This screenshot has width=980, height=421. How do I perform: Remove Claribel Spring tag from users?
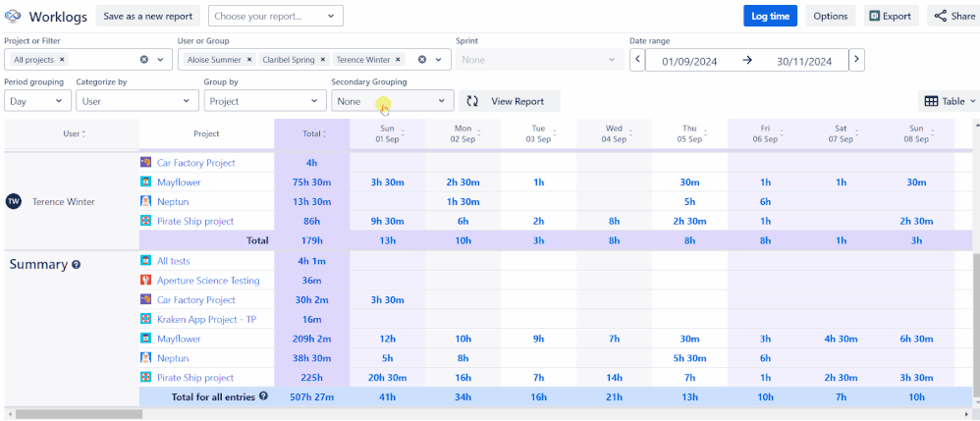point(322,60)
